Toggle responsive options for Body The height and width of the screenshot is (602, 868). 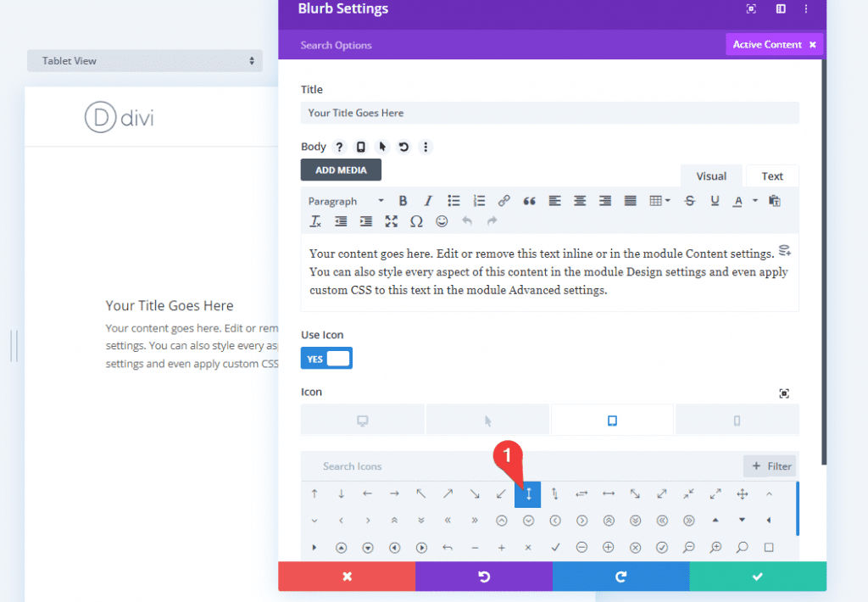click(361, 147)
